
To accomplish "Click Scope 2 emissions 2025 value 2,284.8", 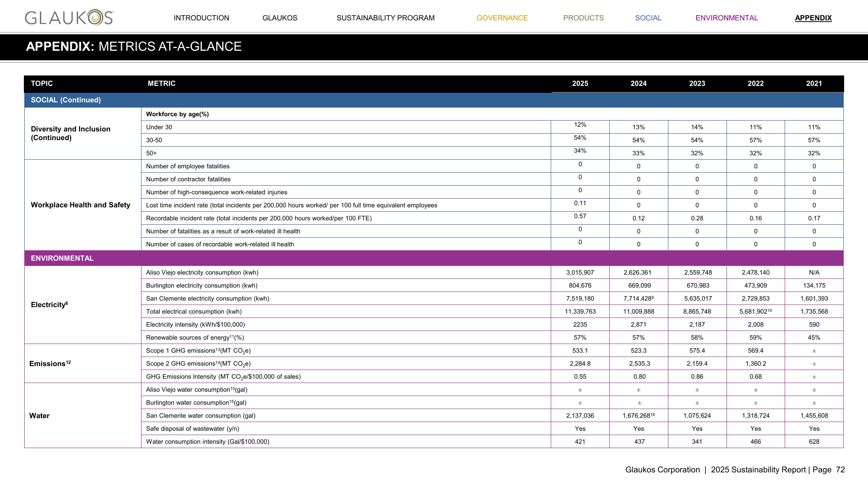I will click(x=580, y=364).
